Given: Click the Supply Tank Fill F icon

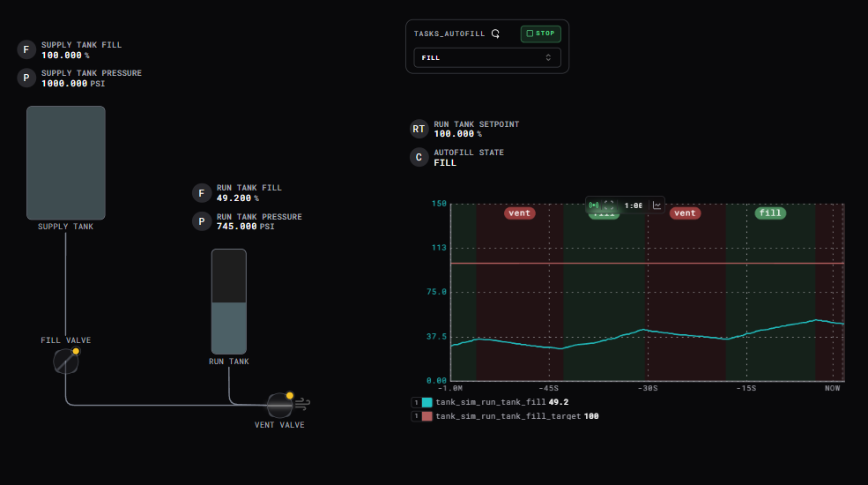Looking at the screenshot, I should pyautogui.click(x=26, y=49).
